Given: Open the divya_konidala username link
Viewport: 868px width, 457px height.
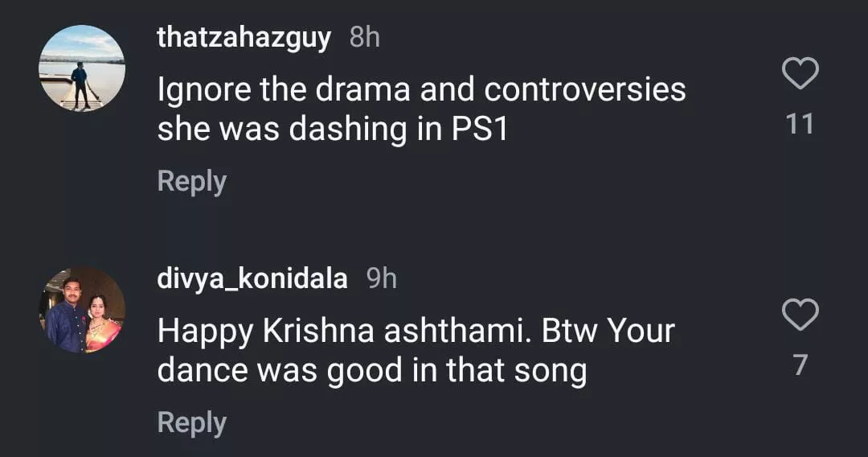Looking at the screenshot, I should (x=252, y=278).
